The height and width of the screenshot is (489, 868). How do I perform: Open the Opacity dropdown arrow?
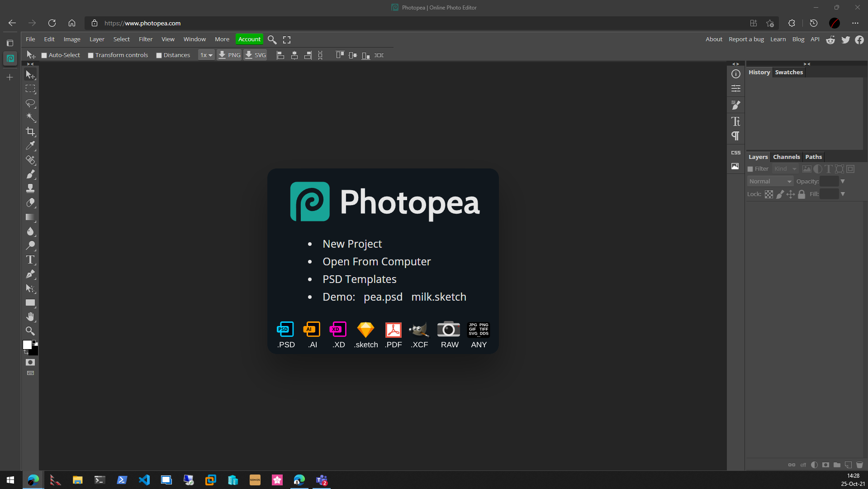[x=843, y=181]
